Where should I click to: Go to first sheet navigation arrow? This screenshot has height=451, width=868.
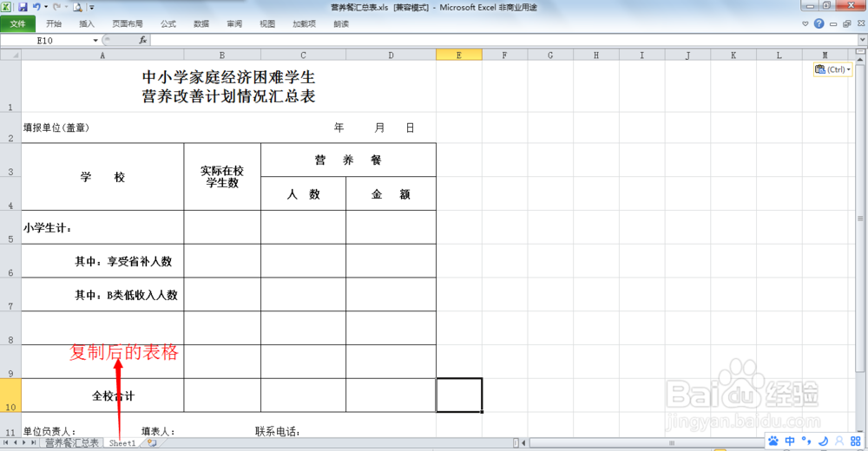point(5,442)
